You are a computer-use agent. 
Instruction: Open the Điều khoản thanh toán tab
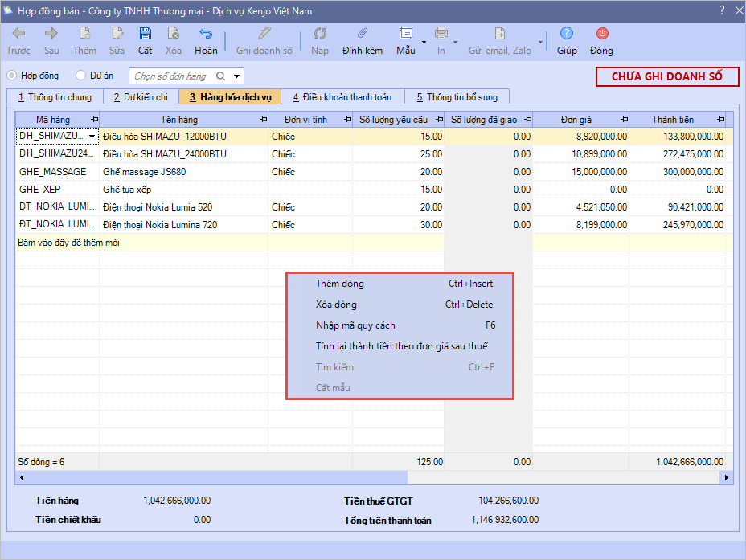pyautogui.click(x=342, y=97)
